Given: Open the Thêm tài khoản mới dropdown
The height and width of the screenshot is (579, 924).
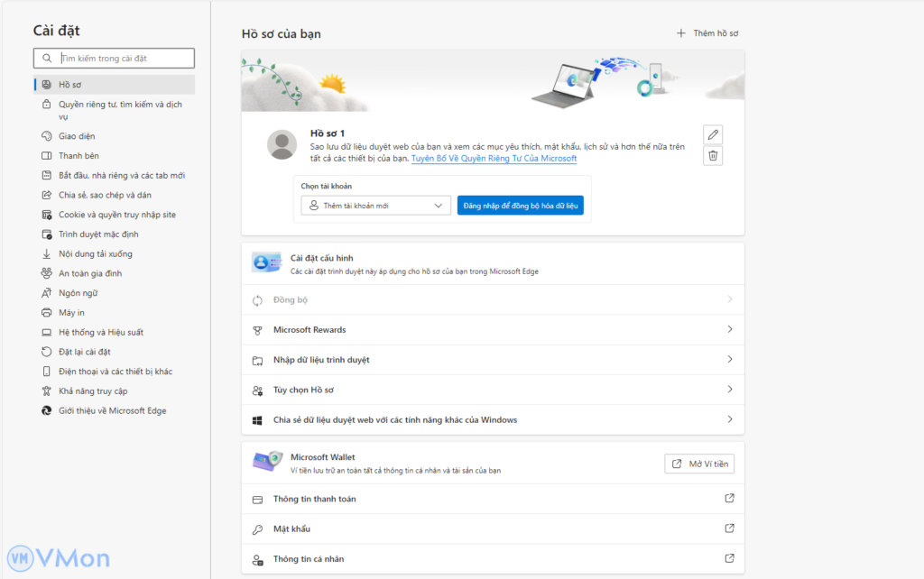Looking at the screenshot, I should click(x=375, y=206).
